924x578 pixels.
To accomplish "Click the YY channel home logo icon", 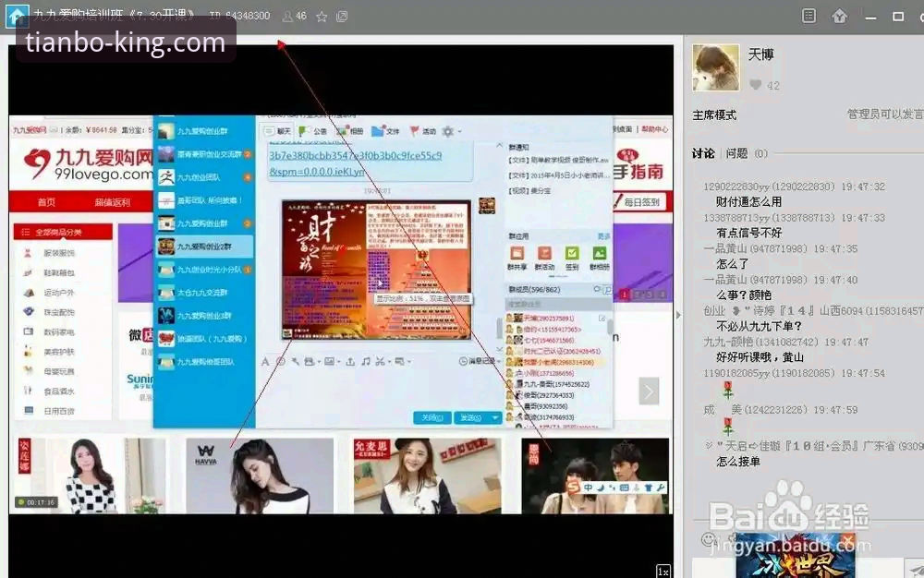I will click(16, 16).
